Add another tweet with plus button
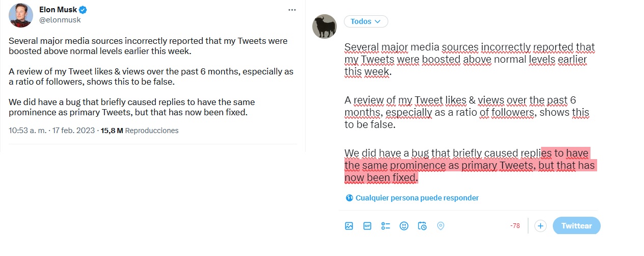The width and height of the screenshot is (644, 256). (541, 226)
